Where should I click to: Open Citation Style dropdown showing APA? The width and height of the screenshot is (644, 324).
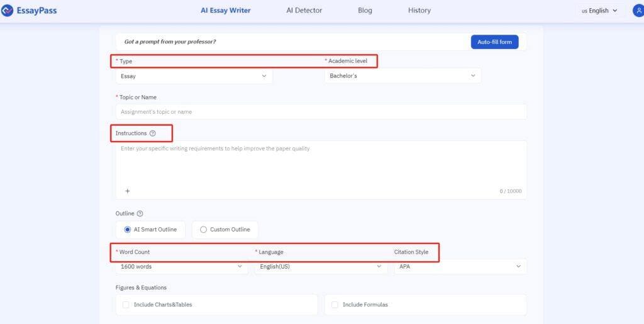pyautogui.click(x=460, y=267)
